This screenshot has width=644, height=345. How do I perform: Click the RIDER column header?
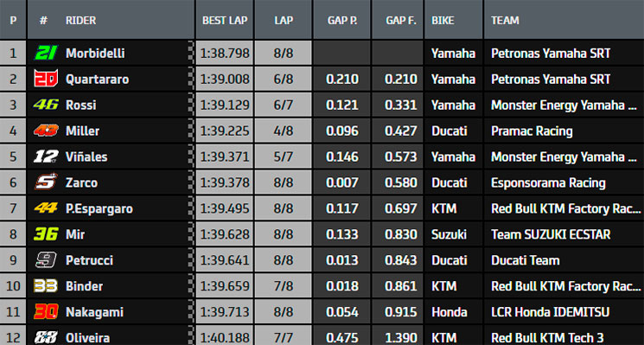click(81, 20)
